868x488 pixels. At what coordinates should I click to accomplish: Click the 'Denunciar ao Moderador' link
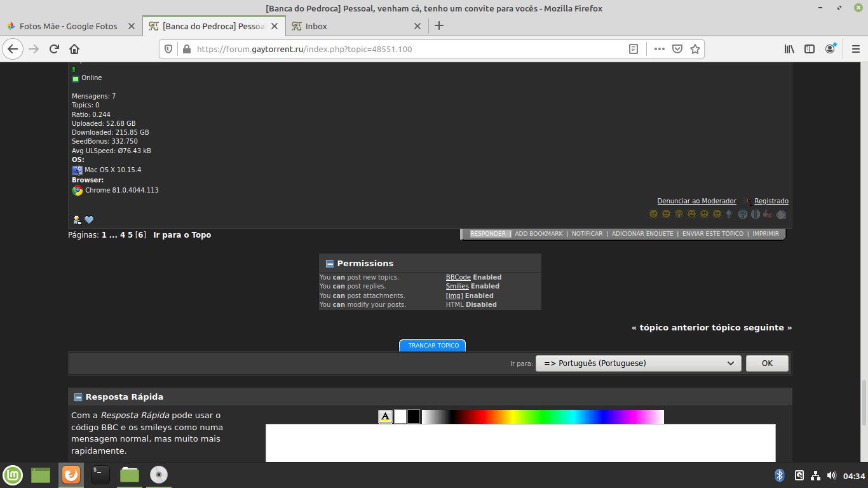click(x=696, y=200)
